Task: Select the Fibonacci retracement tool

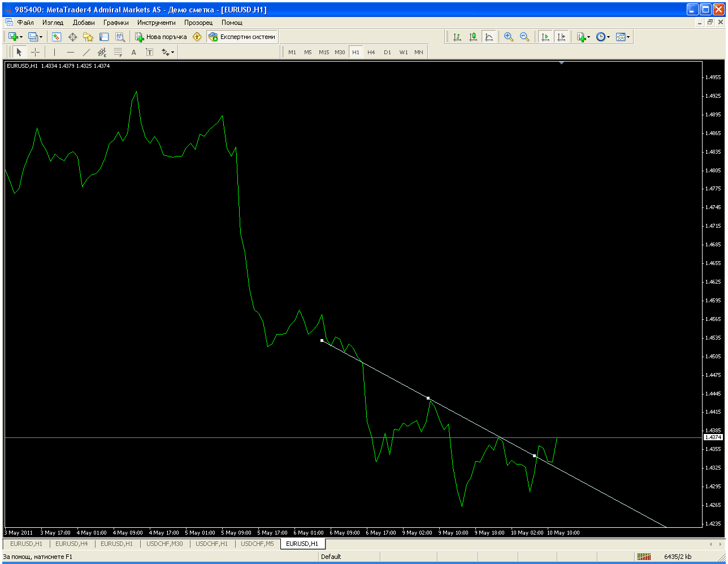Action: tap(118, 53)
